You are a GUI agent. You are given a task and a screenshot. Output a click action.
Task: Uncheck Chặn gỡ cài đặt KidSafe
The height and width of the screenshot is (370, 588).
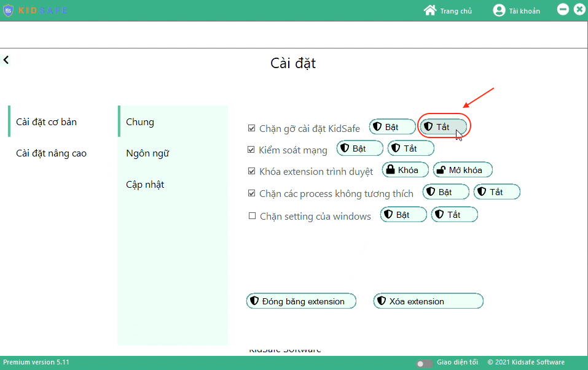(252, 126)
